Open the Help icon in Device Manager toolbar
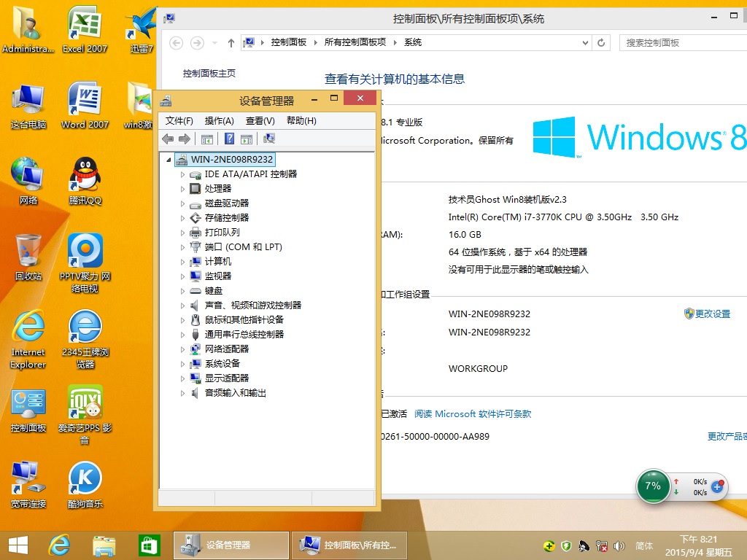 click(228, 139)
